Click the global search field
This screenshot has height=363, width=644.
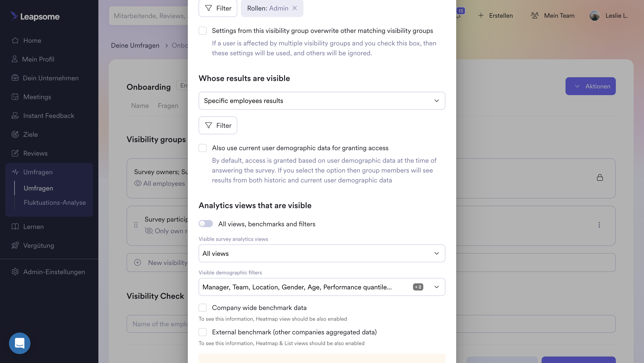148,15
